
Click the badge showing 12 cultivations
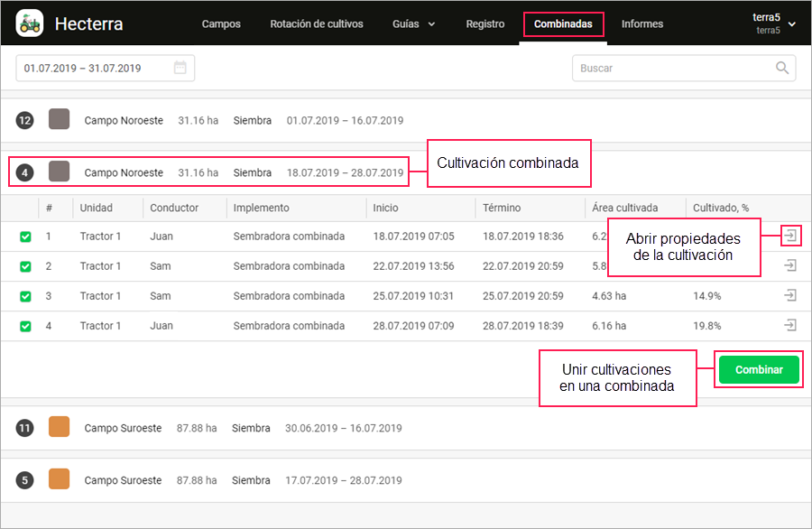click(24, 120)
